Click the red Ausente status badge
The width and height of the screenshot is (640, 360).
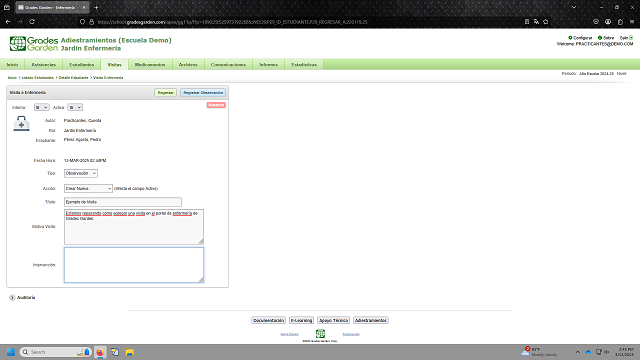(x=216, y=105)
